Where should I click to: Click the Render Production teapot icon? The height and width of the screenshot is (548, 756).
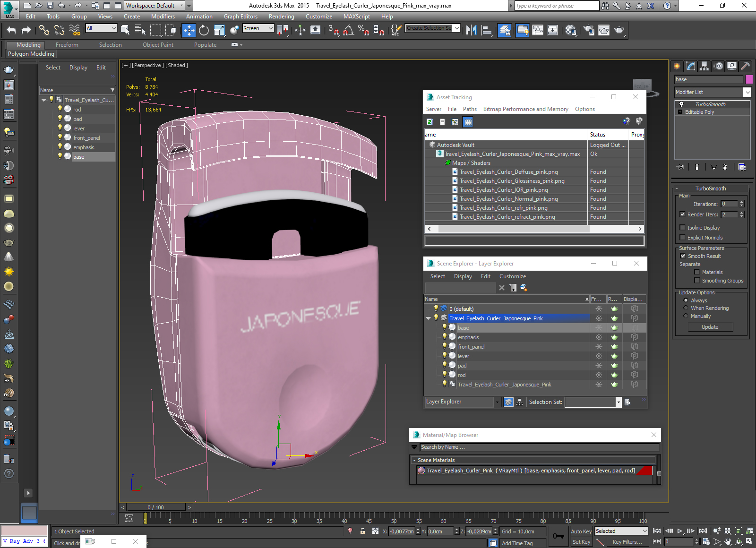click(x=619, y=30)
